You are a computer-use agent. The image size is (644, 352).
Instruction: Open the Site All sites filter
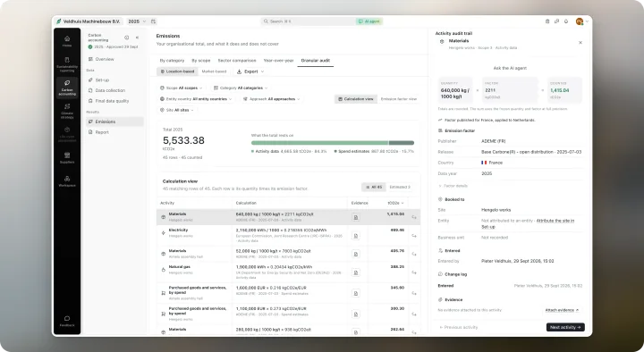coord(177,110)
